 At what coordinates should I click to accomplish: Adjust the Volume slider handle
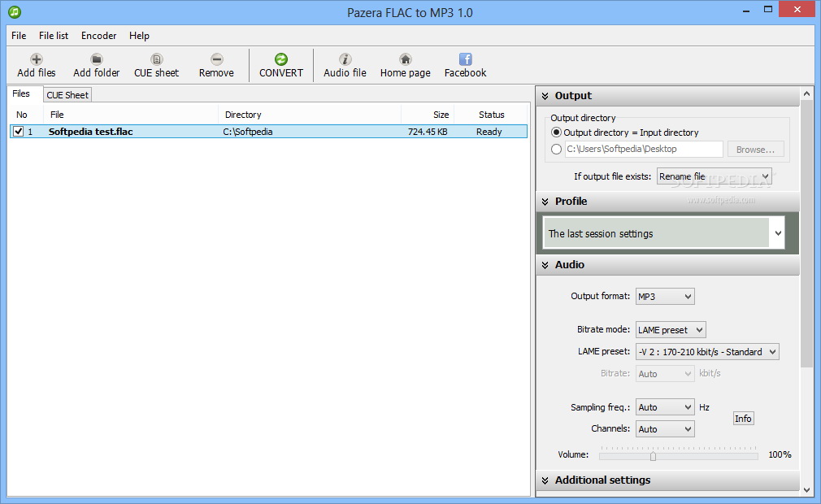click(653, 456)
